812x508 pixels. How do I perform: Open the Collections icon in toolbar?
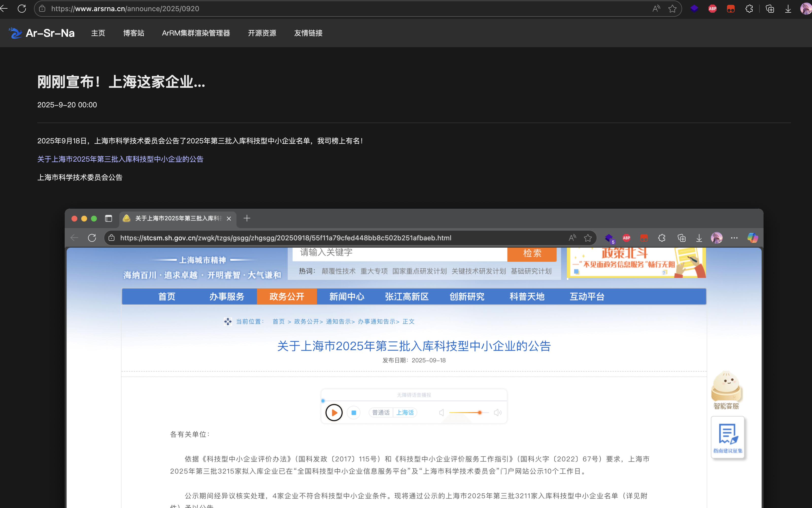tap(770, 9)
